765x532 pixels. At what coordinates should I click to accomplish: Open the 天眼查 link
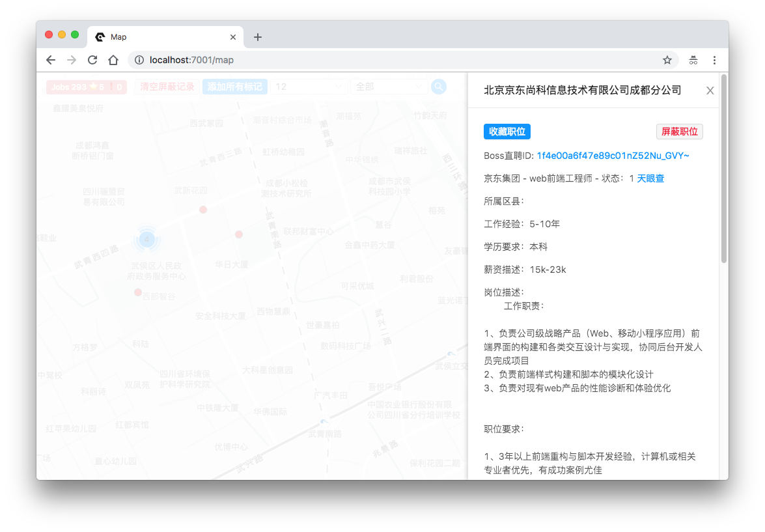pos(650,178)
